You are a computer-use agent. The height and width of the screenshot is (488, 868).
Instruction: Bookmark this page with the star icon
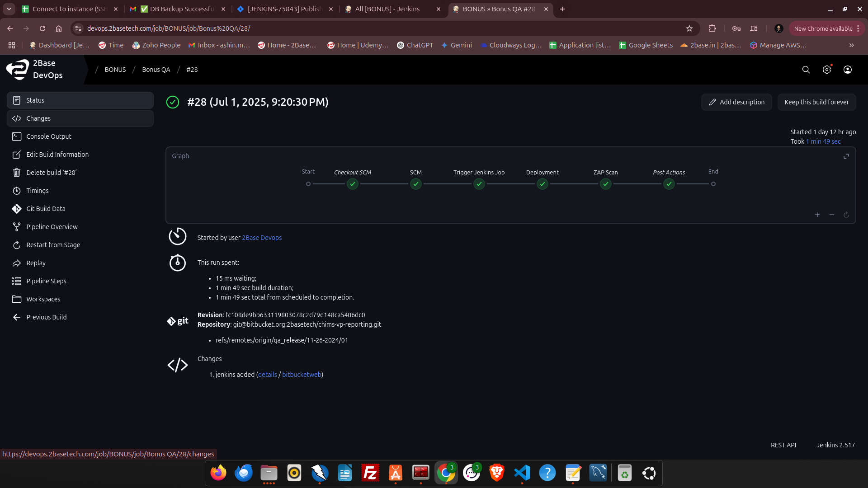point(689,28)
